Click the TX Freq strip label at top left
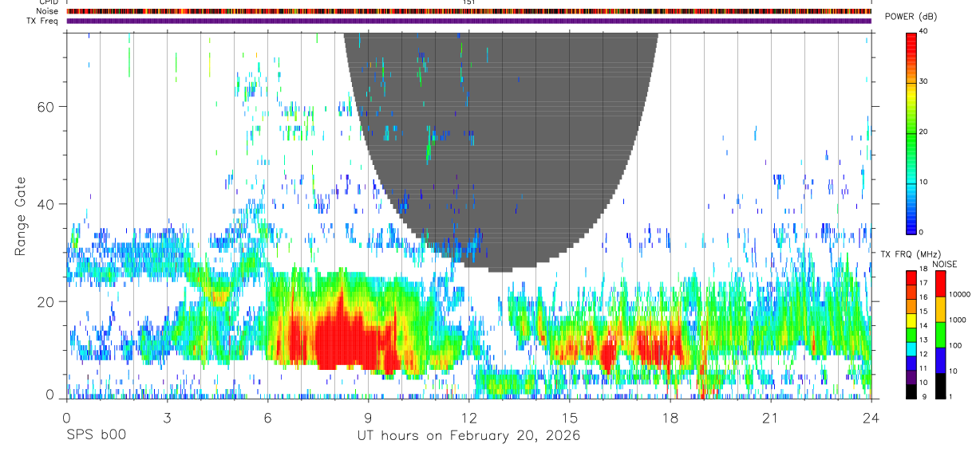The height and width of the screenshot is (452, 980). [x=43, y=21]
